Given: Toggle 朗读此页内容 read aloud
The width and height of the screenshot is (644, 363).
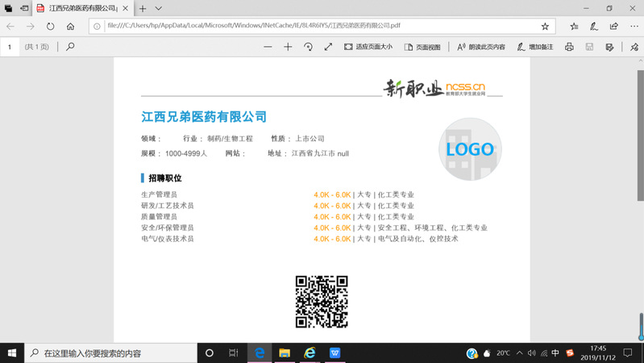Looking at the screenshot, I should (x=481, y=47).
